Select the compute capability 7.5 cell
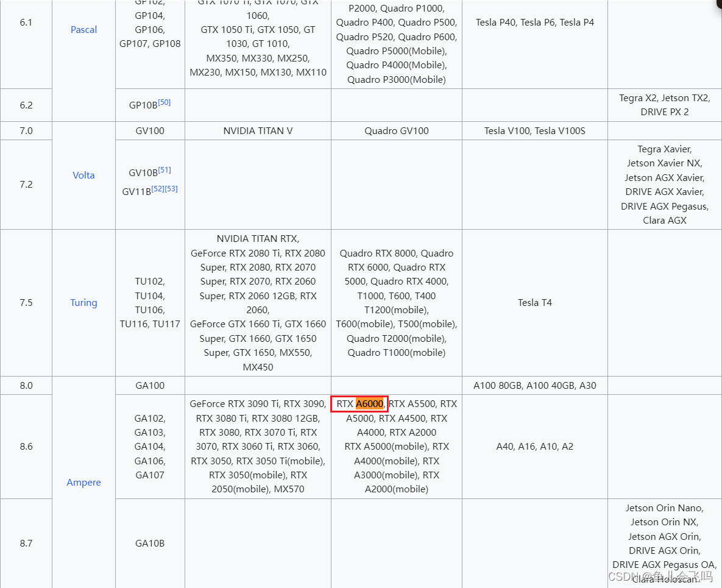 (x=26, y=302)
